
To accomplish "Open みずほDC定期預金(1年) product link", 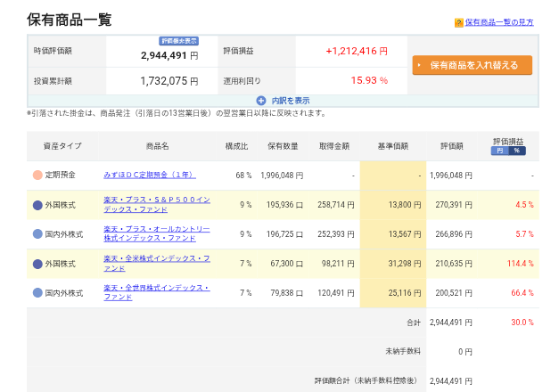I will [150, 175].
